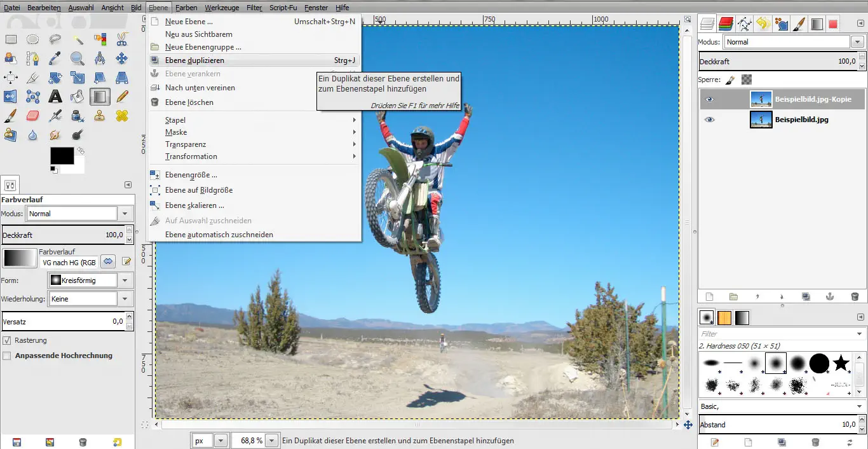Click the black foreground color swatch
The image size is (868, 449).
62,156
